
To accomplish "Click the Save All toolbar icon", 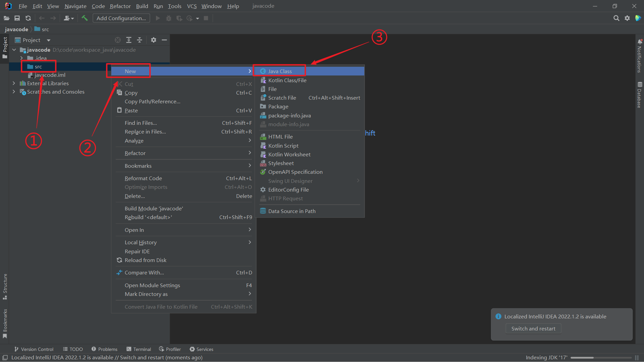I will [17, 18].
